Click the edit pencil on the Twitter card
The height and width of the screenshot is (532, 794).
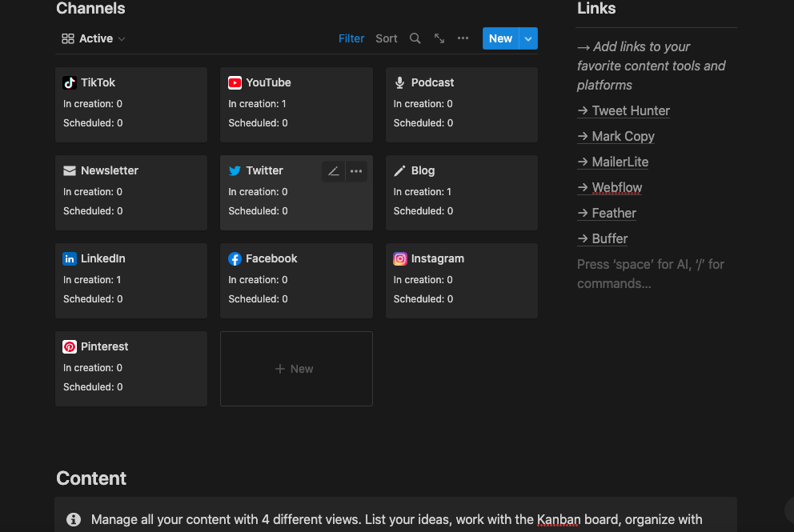tap(333, 171)
